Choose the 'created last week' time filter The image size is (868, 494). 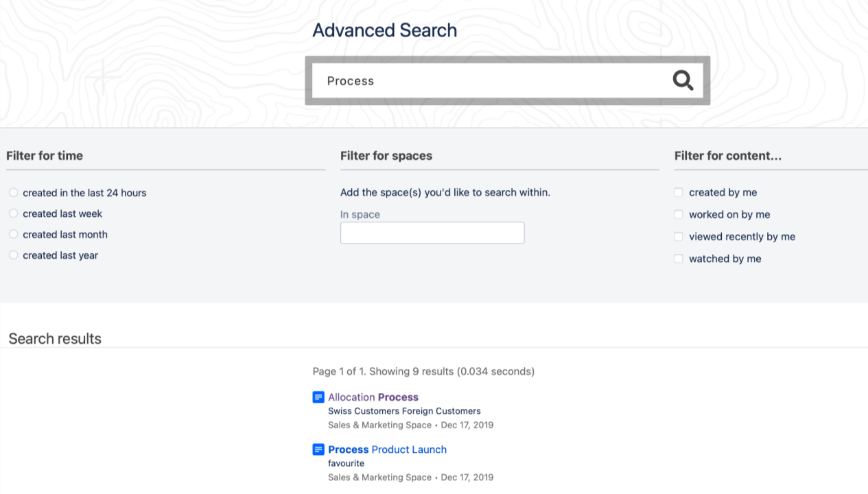tap(14, 213)
